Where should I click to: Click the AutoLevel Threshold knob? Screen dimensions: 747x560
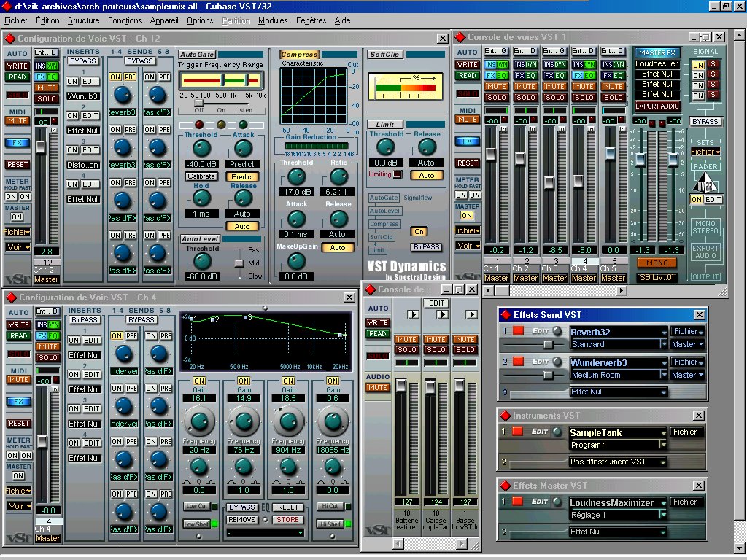(202, 261)
